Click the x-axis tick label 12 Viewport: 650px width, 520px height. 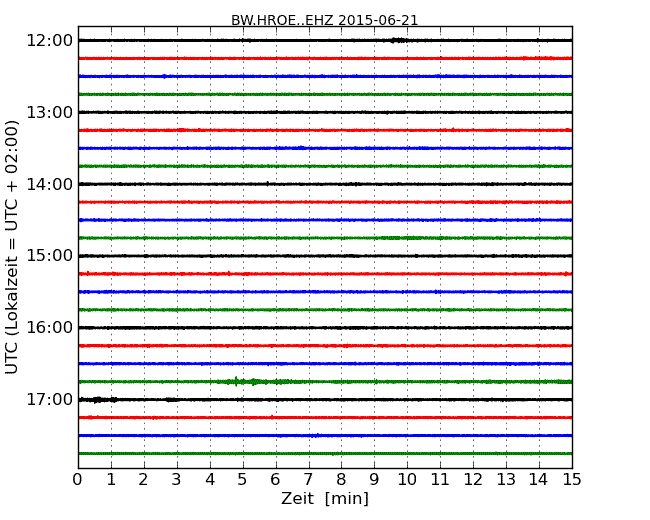click(x=473, y=480)
